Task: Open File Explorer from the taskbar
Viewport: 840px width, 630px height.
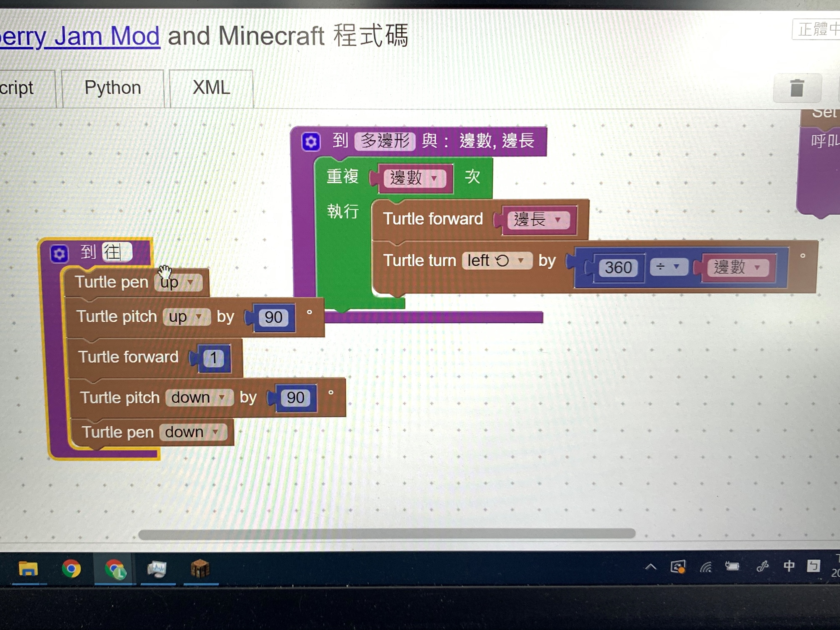Action: click(28, 569)
